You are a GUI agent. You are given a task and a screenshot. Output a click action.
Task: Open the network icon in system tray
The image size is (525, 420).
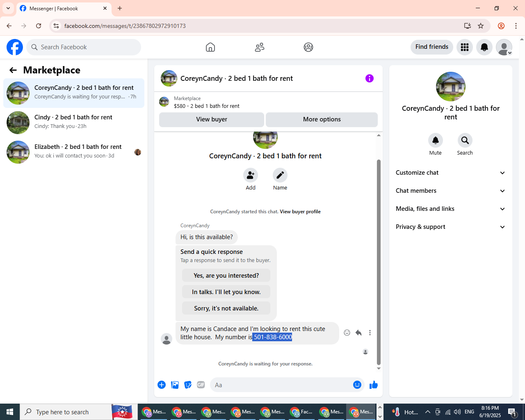tap(447, 412)
